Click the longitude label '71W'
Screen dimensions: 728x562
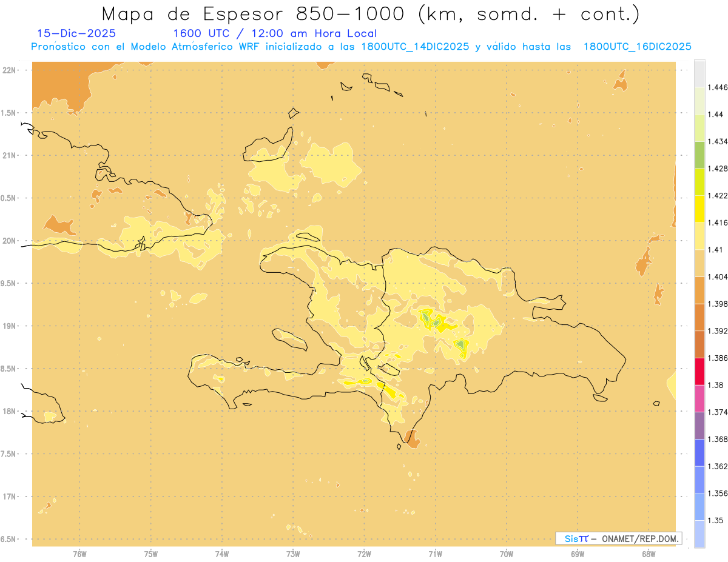[x=435, y=554]
